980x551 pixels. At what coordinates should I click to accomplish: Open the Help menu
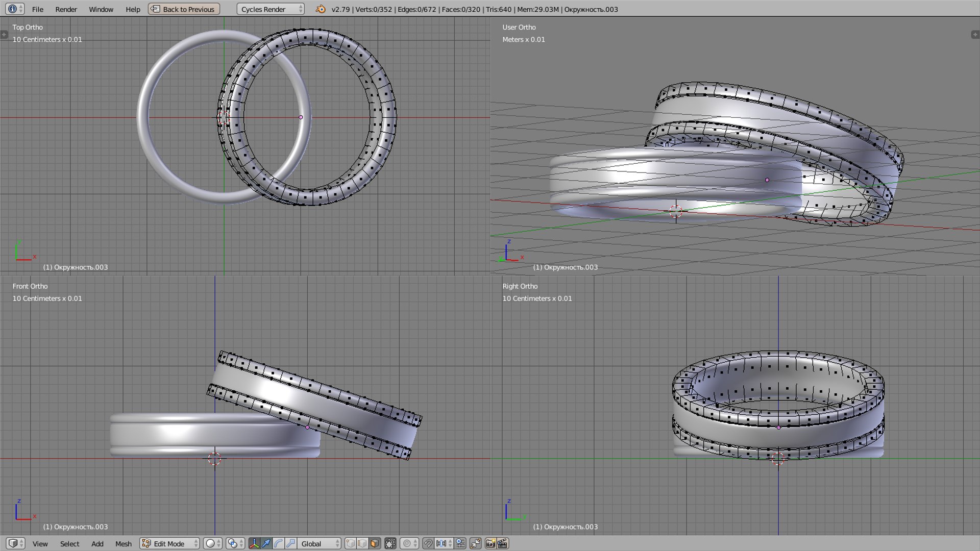click(x=133, y=9)
